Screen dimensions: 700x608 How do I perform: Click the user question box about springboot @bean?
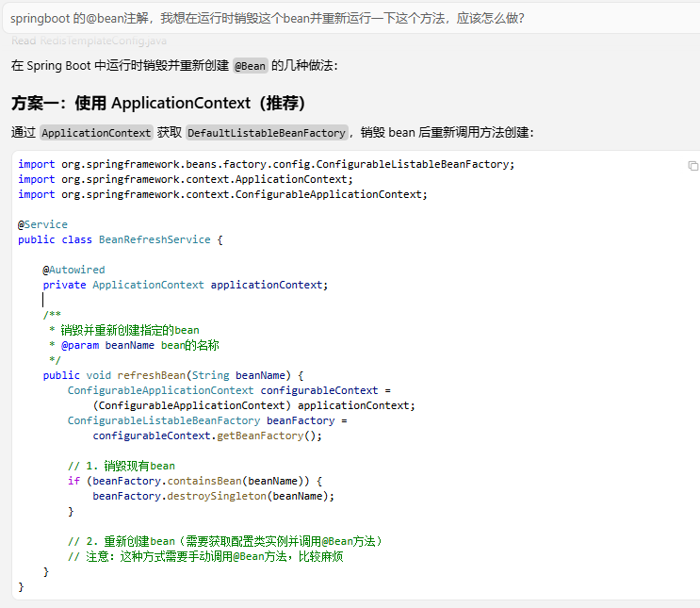352,18
